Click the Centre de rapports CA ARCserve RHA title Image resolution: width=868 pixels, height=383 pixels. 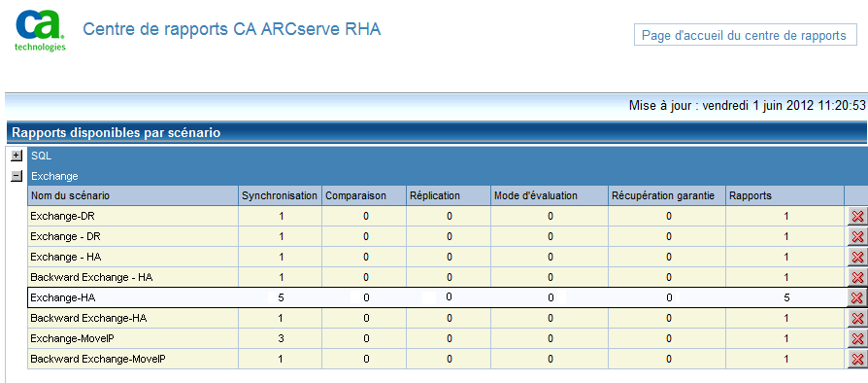[x=231, y=29]
